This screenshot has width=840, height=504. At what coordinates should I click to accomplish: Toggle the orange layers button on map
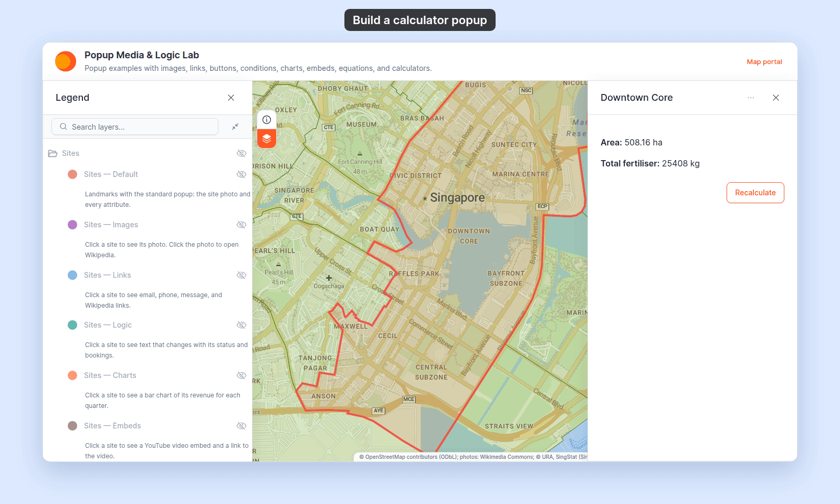[267, 139]
